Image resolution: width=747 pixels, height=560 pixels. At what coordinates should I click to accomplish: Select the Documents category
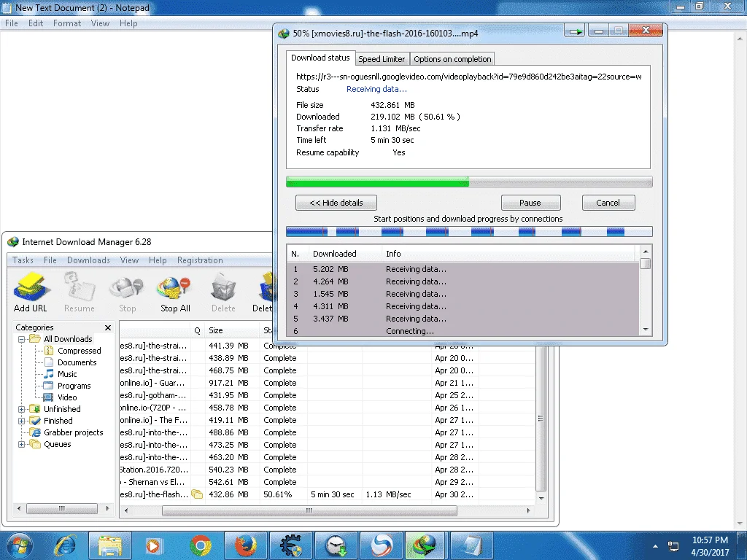[77, 362]
